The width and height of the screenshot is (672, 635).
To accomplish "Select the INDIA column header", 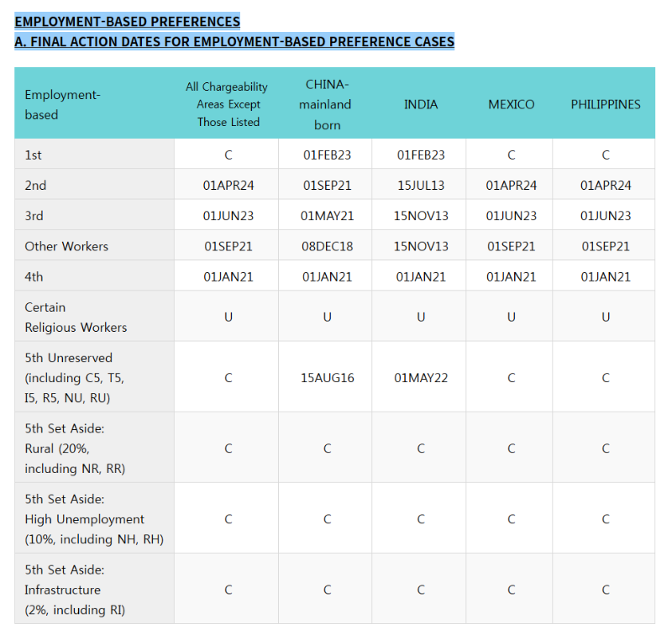I will (x=421, y=104).
